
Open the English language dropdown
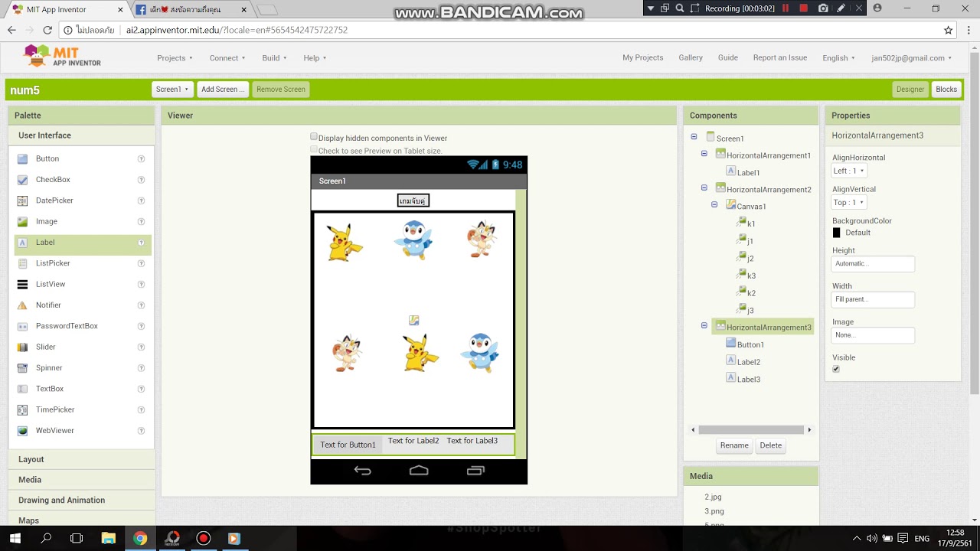tap(838, 58)
